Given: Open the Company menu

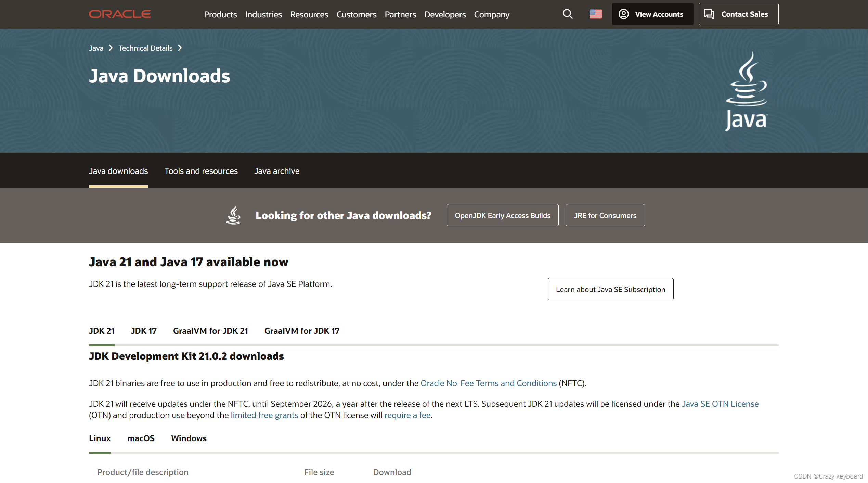Looking at the screenshot, I should click(492, 14).
